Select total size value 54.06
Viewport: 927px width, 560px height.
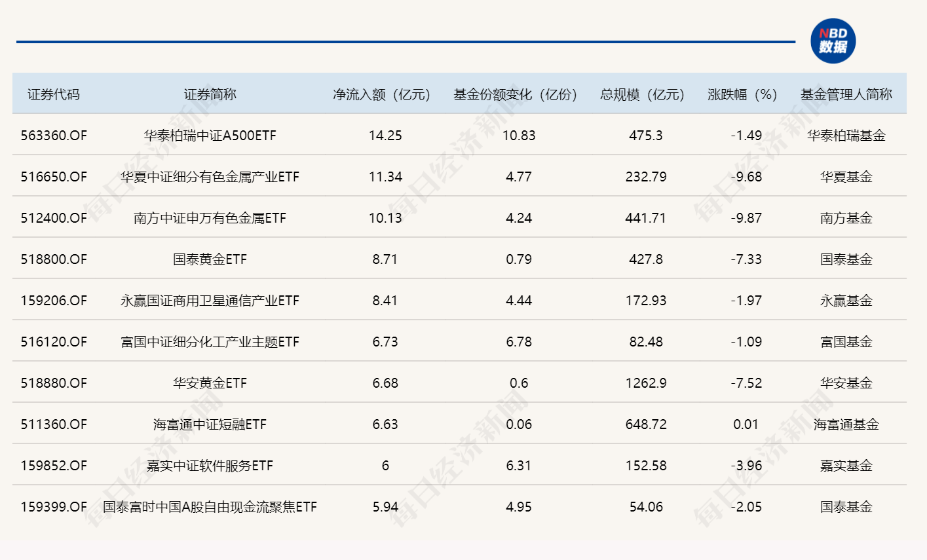646,507
